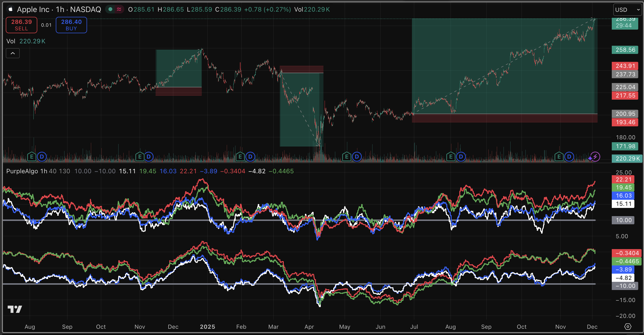This screenshot has height=335, width=644.
Task: Click the earnings E marker near Nov 2025
Action: 559,157
